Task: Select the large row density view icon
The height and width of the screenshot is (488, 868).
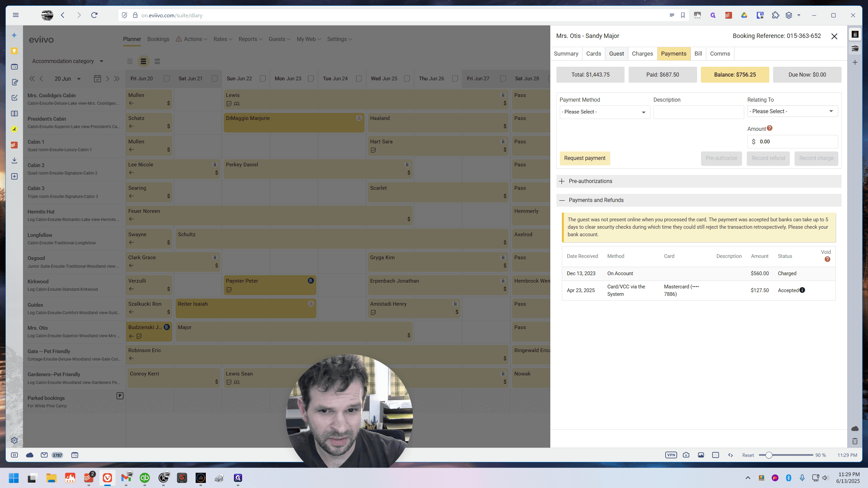Action: (x=157, y=61)
